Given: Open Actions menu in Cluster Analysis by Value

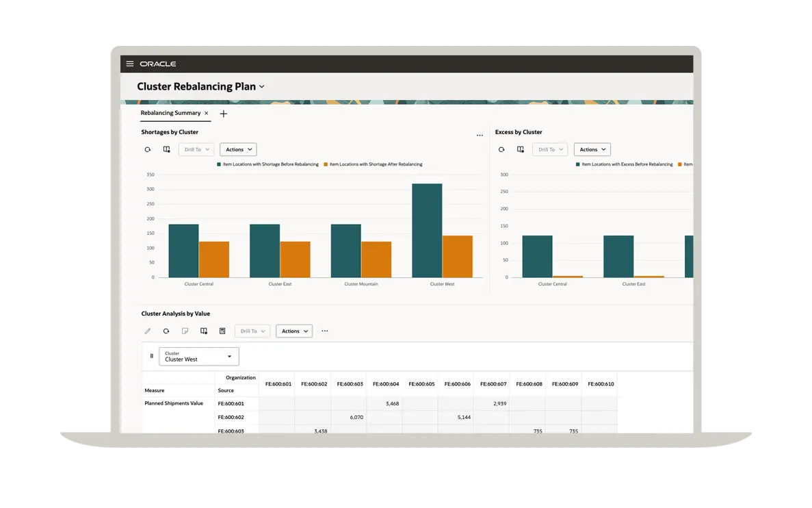Looking at the screenshot, I should tap(294, 331).
